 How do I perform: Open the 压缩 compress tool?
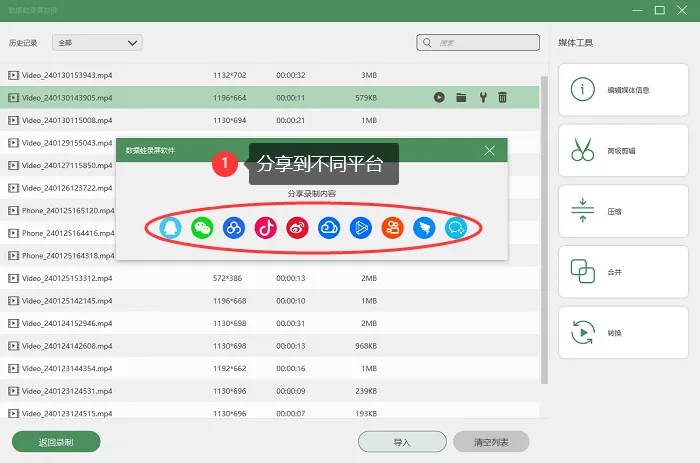pos(623,211)
